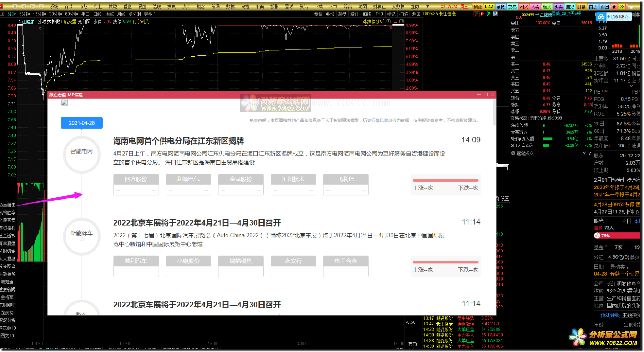The image size is (644, 352).
Task: Click the star favorites icon in top bar
Action: 614,6
